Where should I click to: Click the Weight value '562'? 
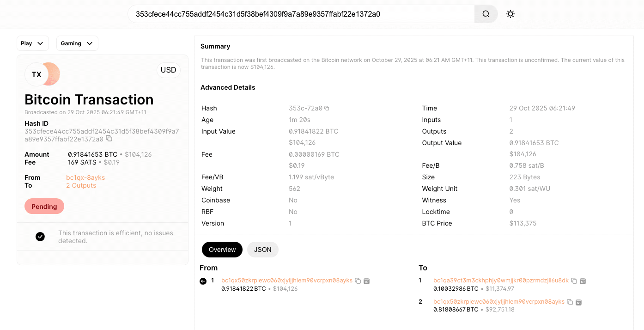[x=294, y=189]
